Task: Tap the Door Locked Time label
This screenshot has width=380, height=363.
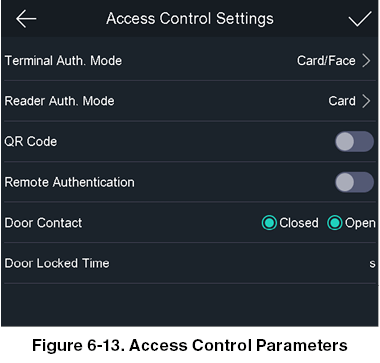Action: [x=57, y=263]
